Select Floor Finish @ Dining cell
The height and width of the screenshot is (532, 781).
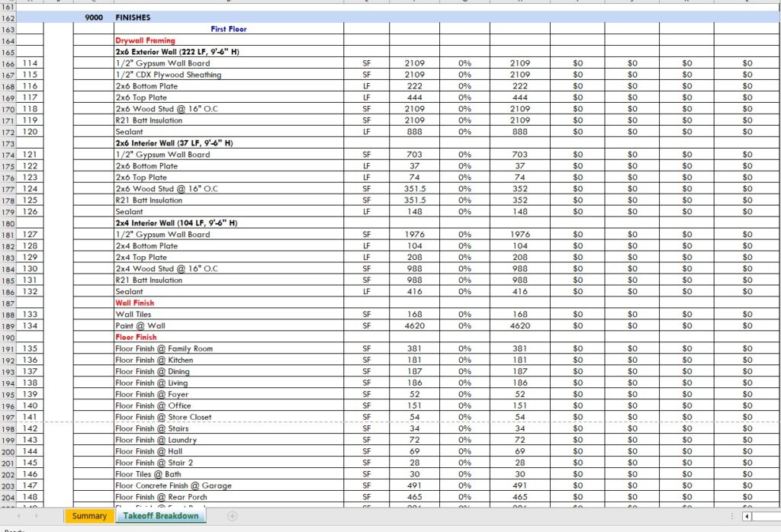[x=229, y=371]
